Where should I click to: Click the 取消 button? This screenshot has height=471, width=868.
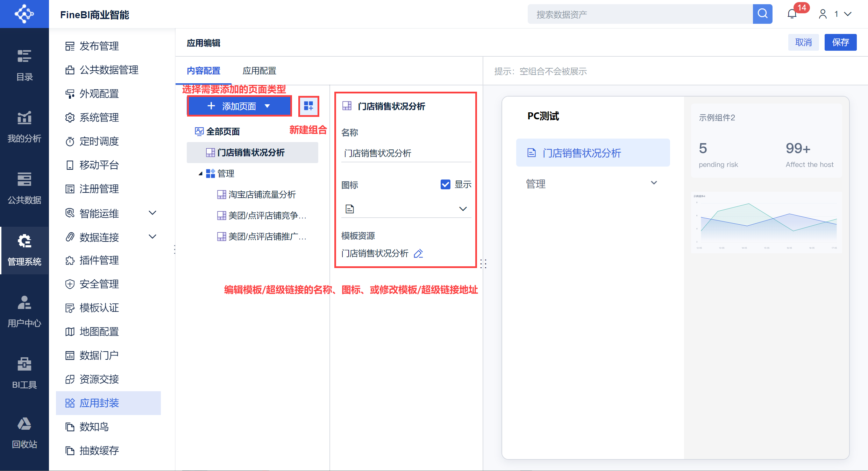click(x=803, y=42)
